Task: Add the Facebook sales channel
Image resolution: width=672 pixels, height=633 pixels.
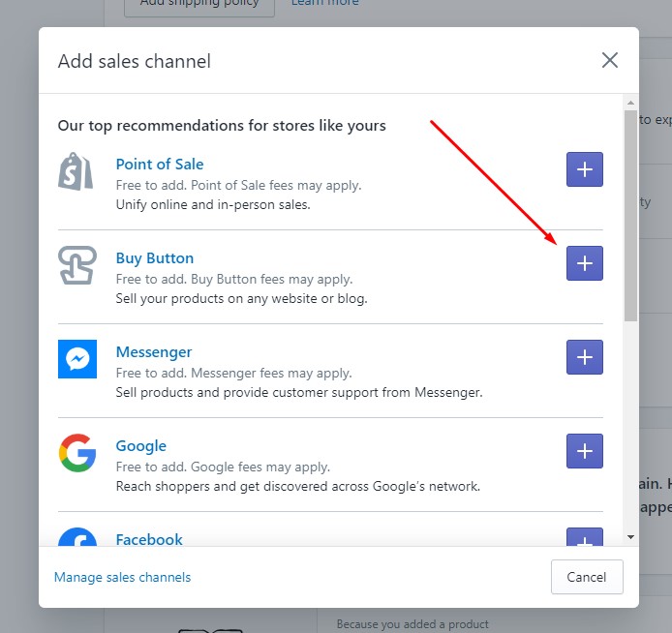Action: 585,537
